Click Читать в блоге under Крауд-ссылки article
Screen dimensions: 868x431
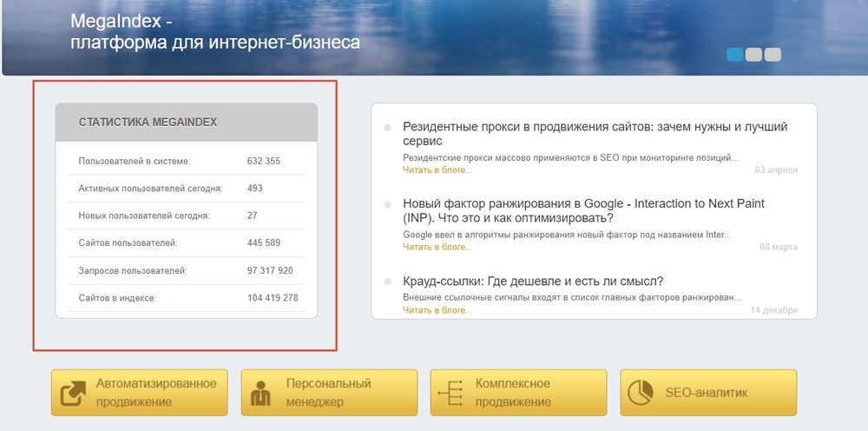click(x=437, y=310)
